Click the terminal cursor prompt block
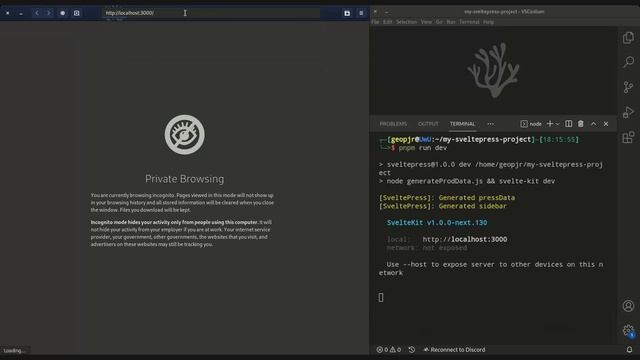Viewport: 640px width, 360px height. (381, 298)
